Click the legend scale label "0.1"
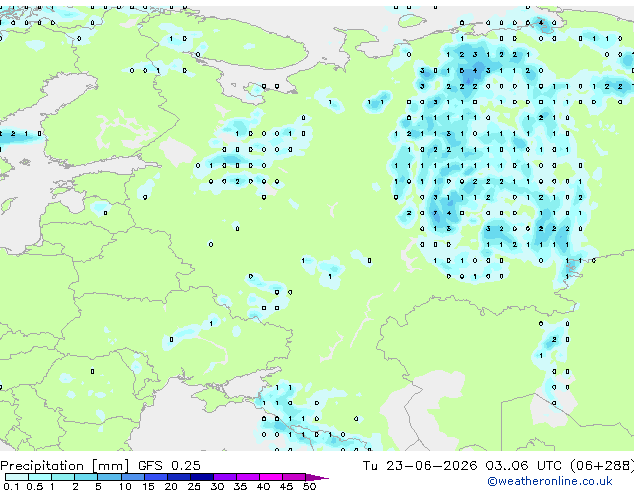 11,486
